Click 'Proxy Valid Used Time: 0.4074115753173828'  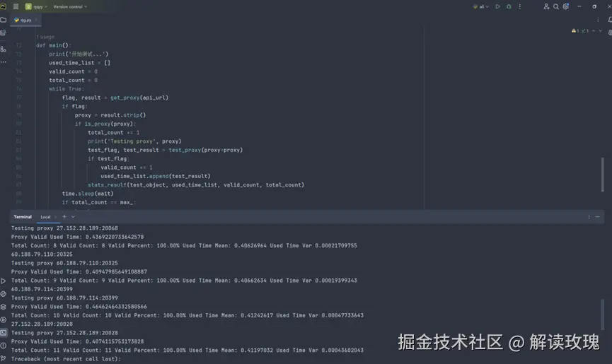[77, 341]
